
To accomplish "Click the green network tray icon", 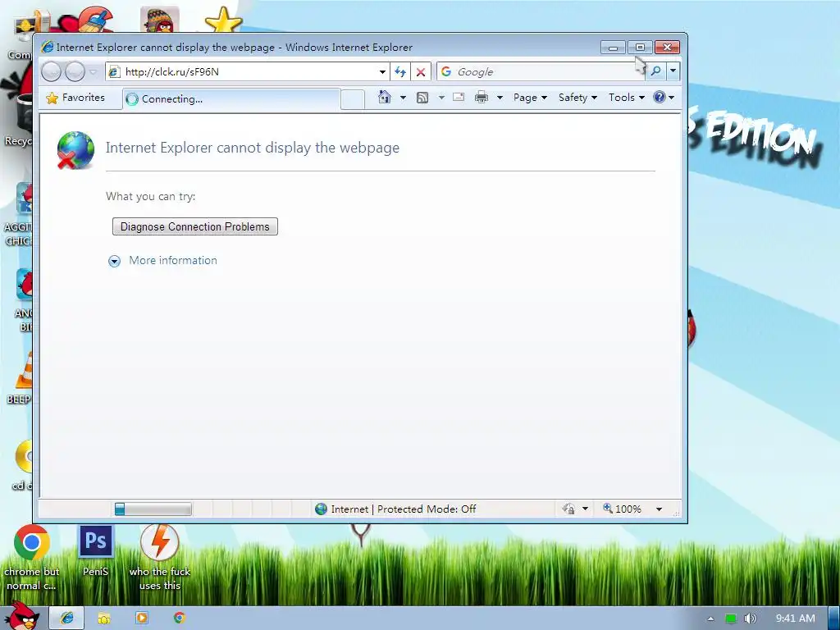I will coord(731,619).
